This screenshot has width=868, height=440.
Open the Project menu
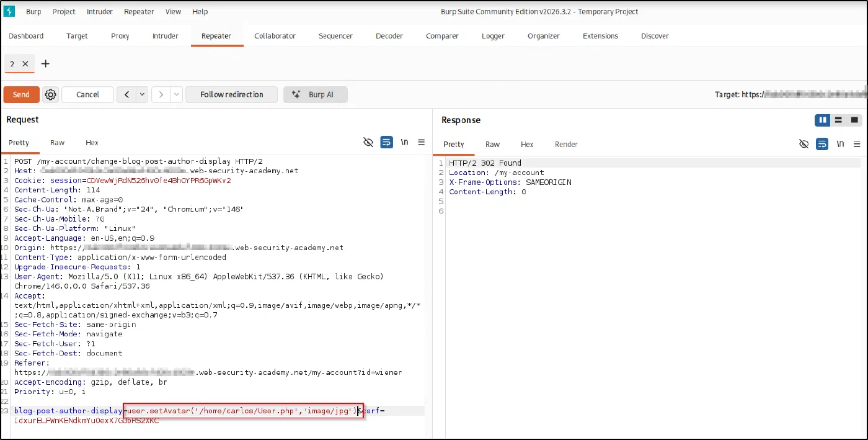pos(64,12)
